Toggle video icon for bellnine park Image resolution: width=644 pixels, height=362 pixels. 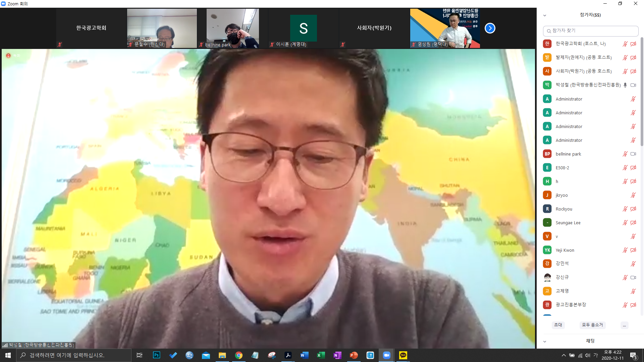[633, 154]
